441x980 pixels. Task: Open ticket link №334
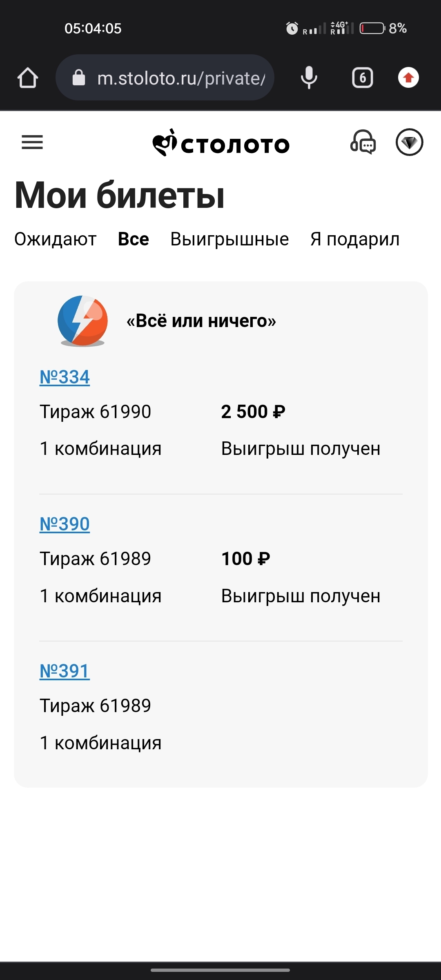click(x=65, y=377)
